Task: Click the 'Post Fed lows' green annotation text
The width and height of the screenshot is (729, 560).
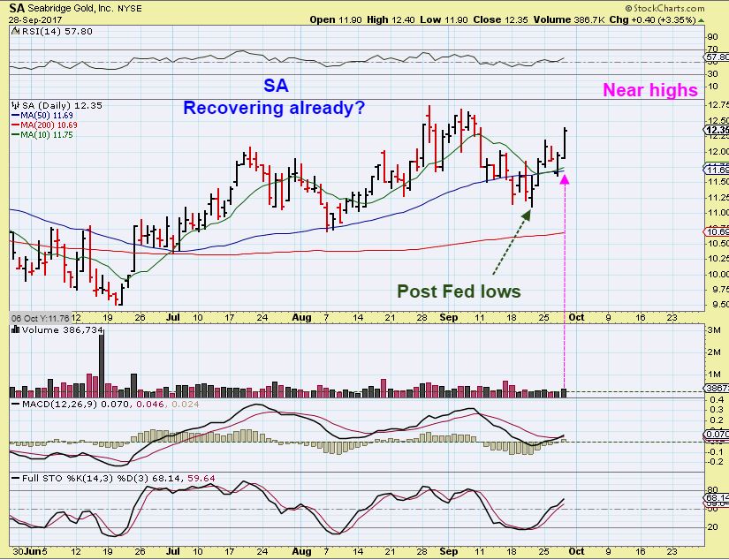Action: coord(459,291)
